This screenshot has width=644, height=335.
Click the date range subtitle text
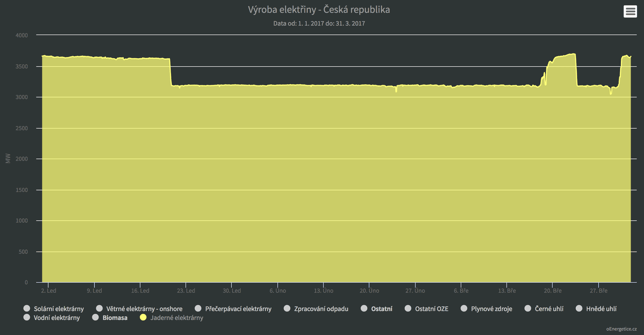(x=319, y=23)
